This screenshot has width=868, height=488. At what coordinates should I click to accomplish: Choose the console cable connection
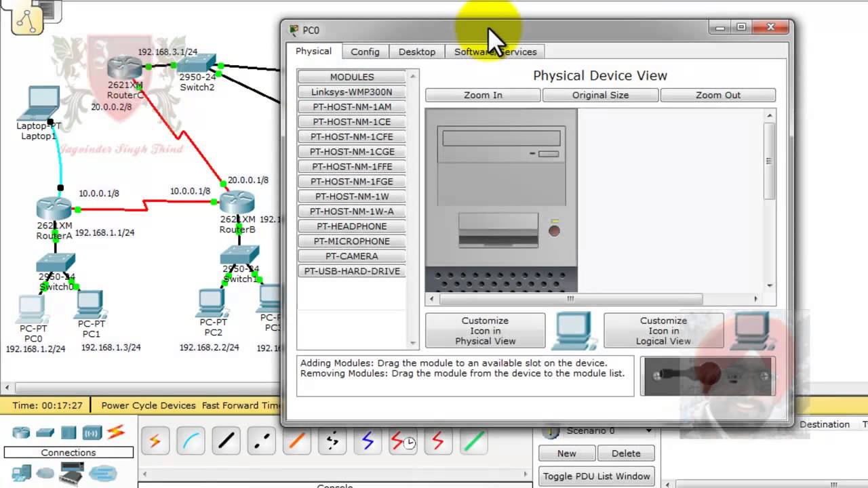(191, 442)
